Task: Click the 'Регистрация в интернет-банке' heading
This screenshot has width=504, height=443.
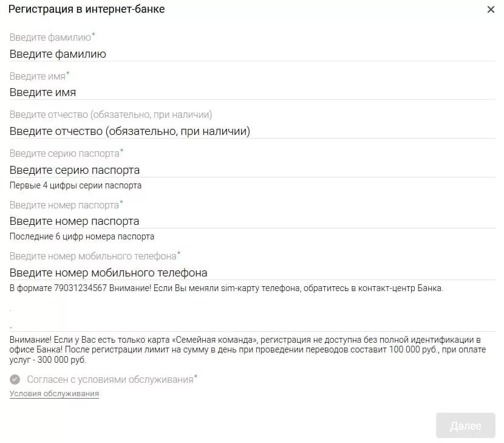Action: click(x=86, y=10)
